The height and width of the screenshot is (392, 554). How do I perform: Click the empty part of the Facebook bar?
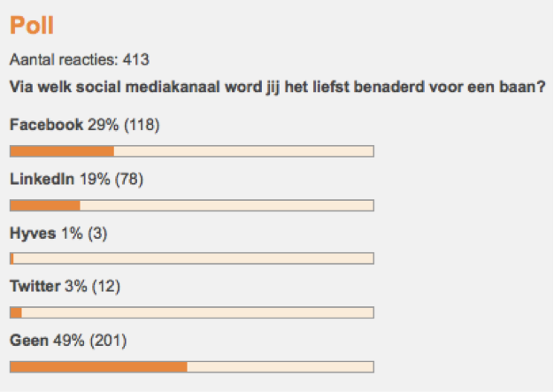click(243, 151)
